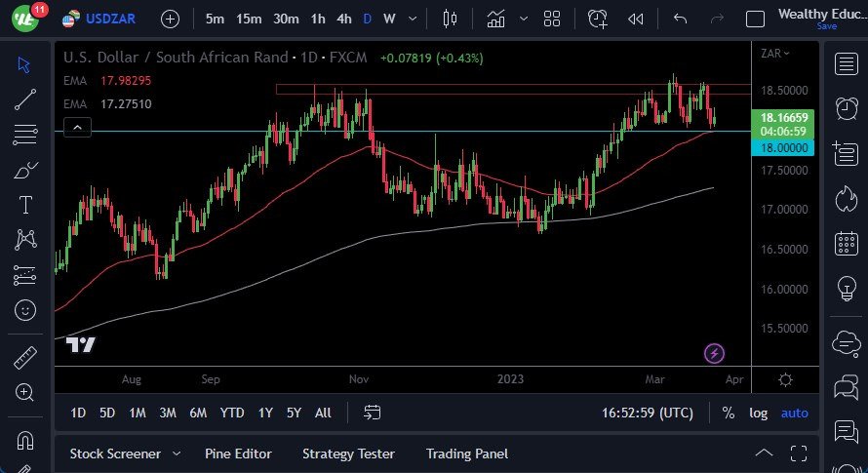Click the USDZAR symbol search field
This screenshot has height=473, width=868.
[111, 19]
